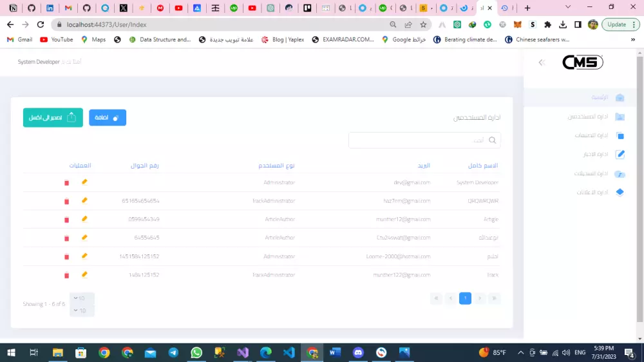
Task: Edit user Loome-2000@hotmail.com with pencil icon
Action: [x=84, y=256]
